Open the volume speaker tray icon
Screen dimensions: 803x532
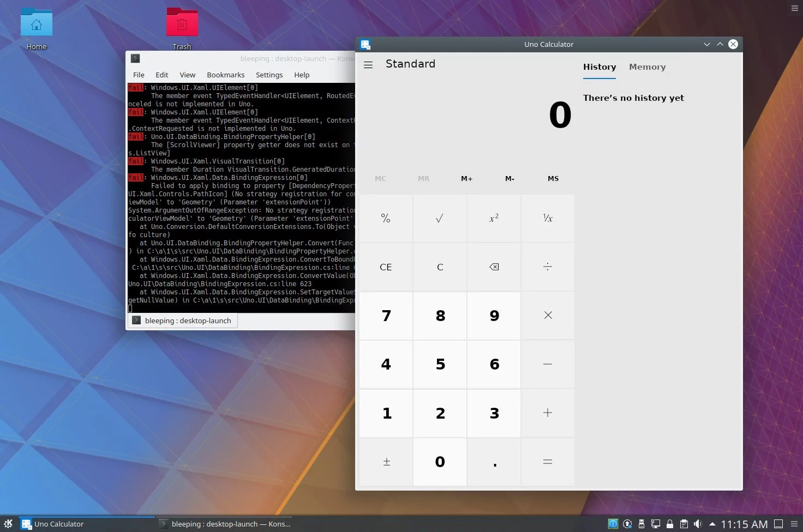point(698,524)
